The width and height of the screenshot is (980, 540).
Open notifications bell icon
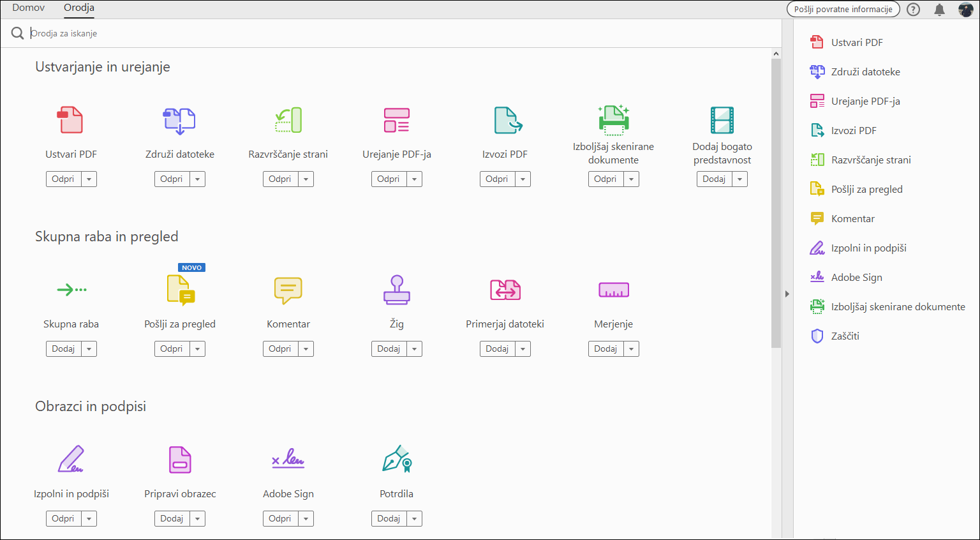939,10
